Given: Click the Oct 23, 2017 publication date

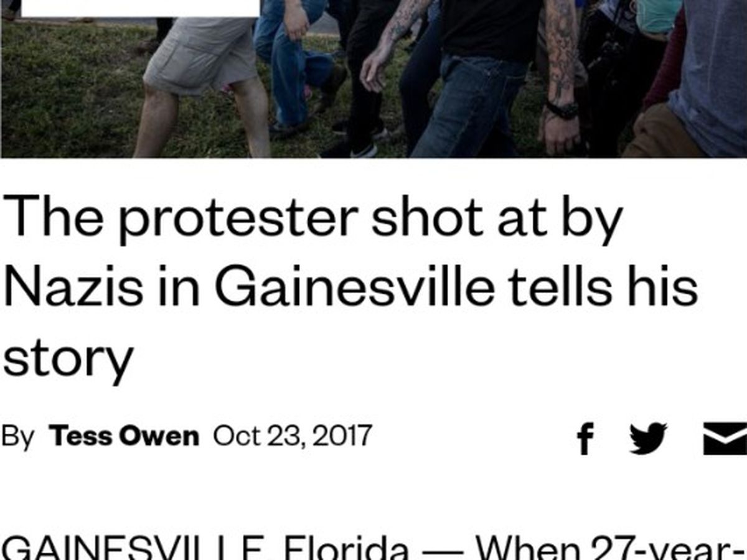Looking at the screenshot, I should pos(292,436).
